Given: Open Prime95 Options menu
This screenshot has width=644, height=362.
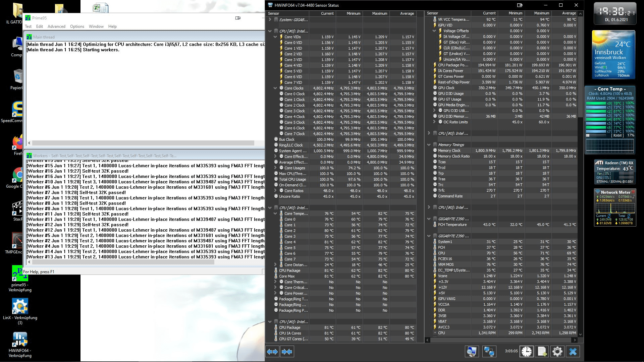Looking at the screenshot, I should [x=77, y=26].
